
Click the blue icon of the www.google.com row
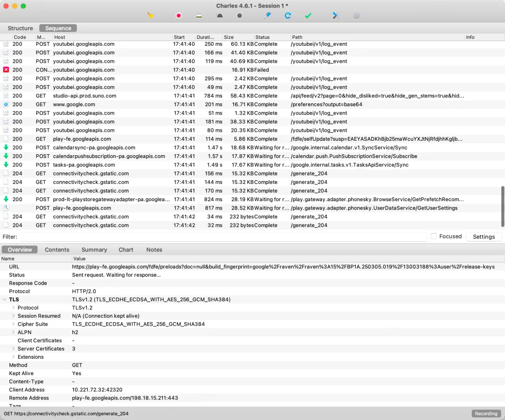tap(6, 104)
